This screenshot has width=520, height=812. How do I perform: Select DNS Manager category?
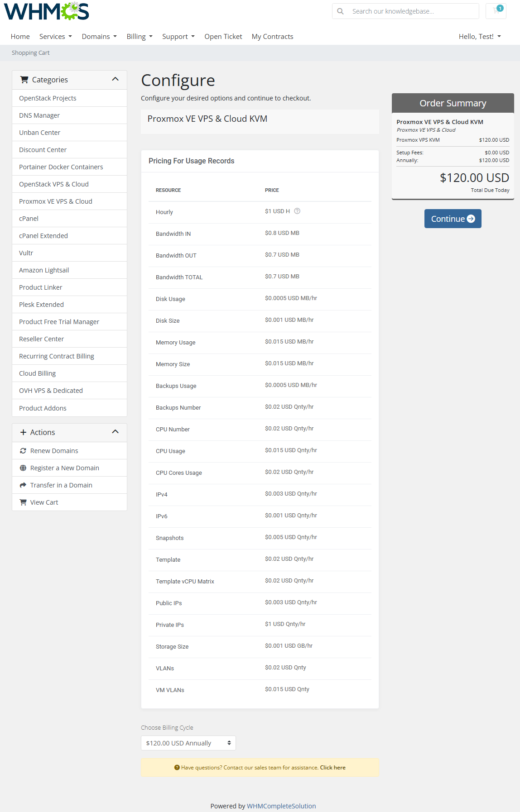[69, 115]
